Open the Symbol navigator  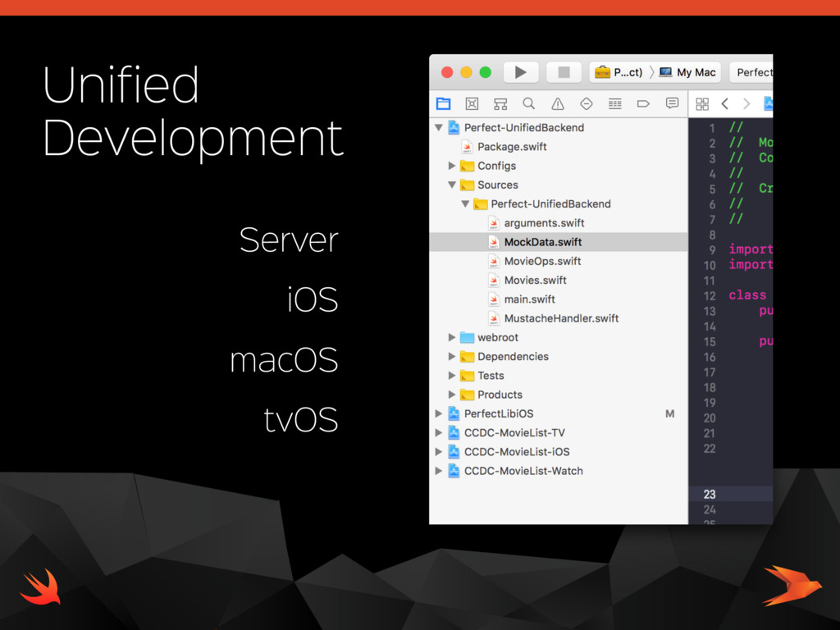point(500,103)
